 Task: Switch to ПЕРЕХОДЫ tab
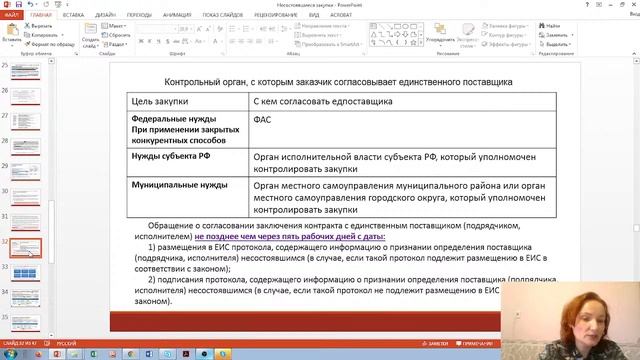139,15
